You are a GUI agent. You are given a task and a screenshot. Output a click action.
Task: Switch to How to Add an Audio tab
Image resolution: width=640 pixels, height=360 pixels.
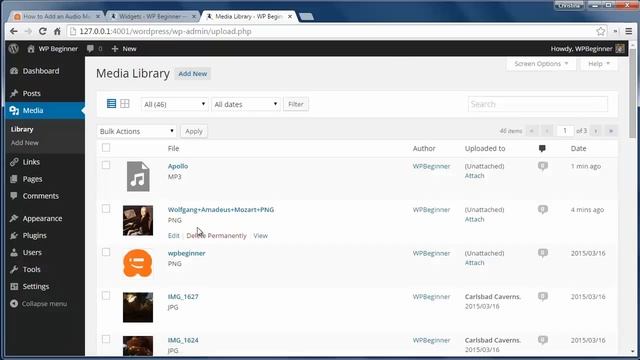(x=56, y=16)
